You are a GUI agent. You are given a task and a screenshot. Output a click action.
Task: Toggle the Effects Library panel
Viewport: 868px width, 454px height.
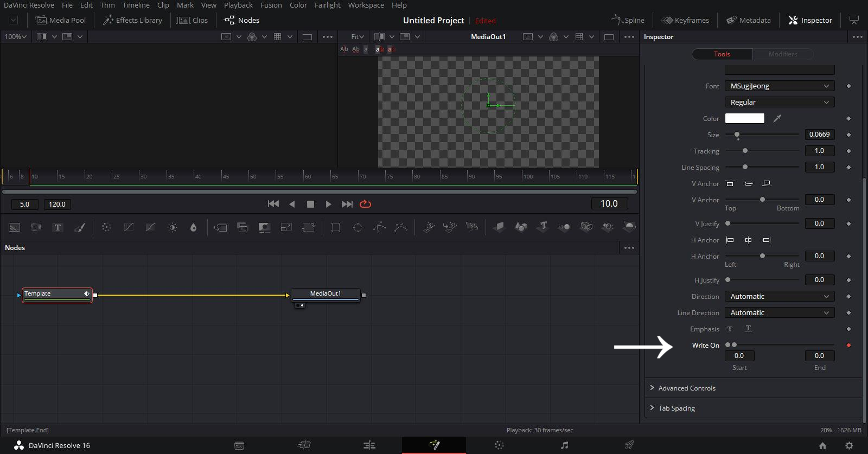[132, 20]
